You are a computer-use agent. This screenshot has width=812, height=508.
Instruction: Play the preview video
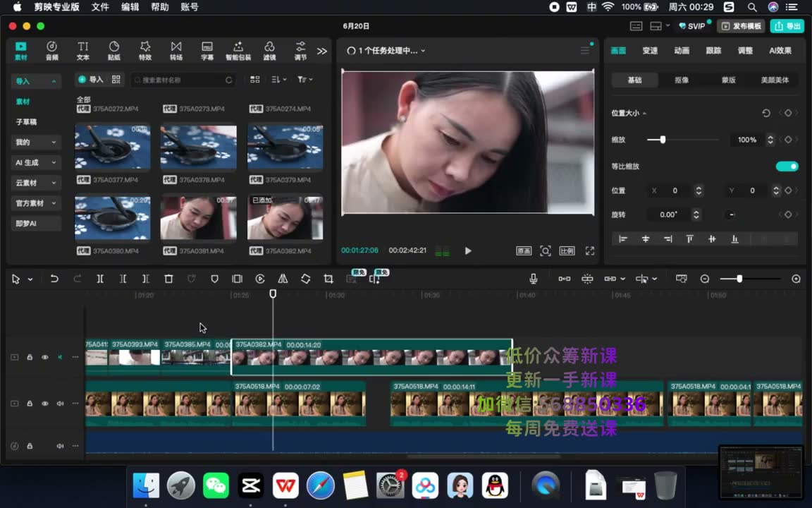[468, 251]
